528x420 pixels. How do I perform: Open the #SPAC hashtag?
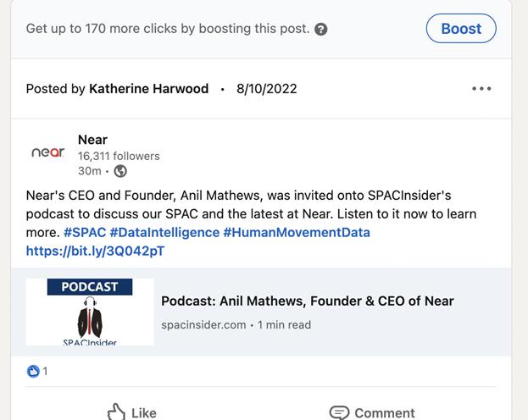click(84, 232)
